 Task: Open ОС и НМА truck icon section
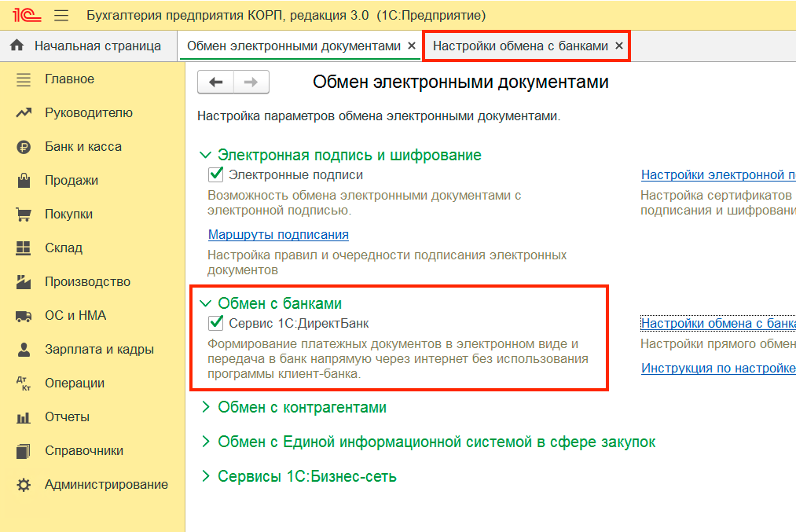coord(24,316)
